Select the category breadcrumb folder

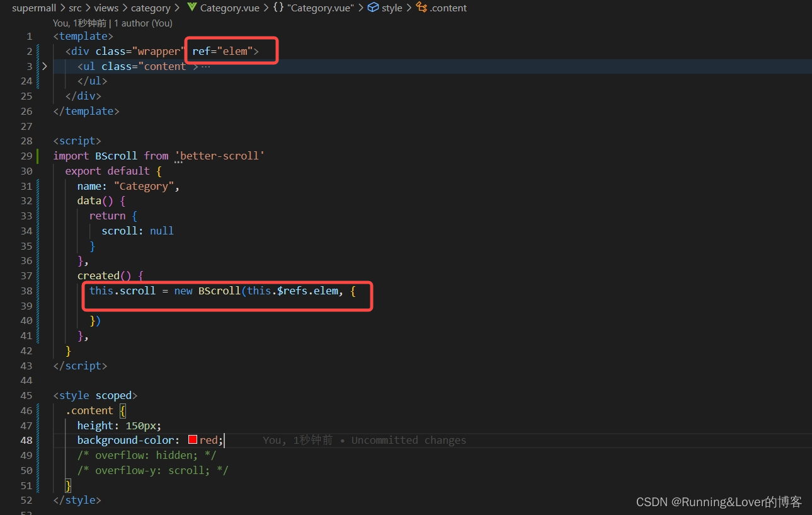point(151,8)
